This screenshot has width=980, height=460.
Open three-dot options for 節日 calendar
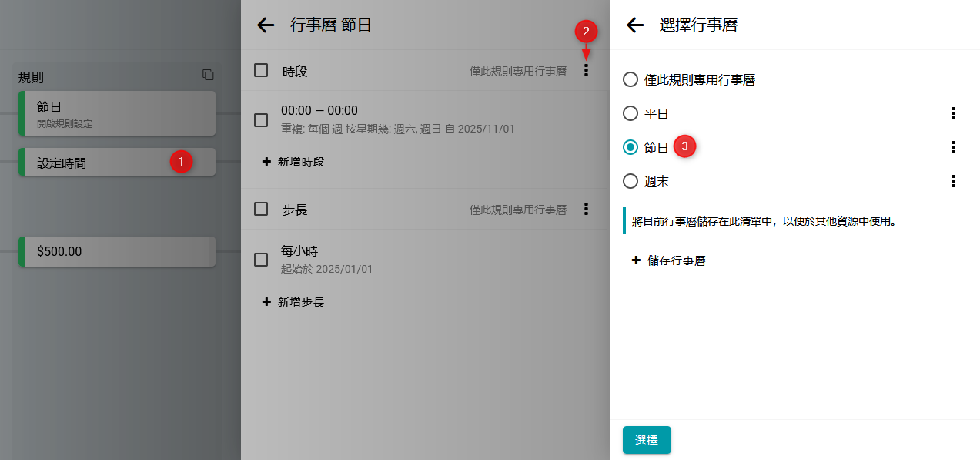pyautogui.click(x=953, y=147)
